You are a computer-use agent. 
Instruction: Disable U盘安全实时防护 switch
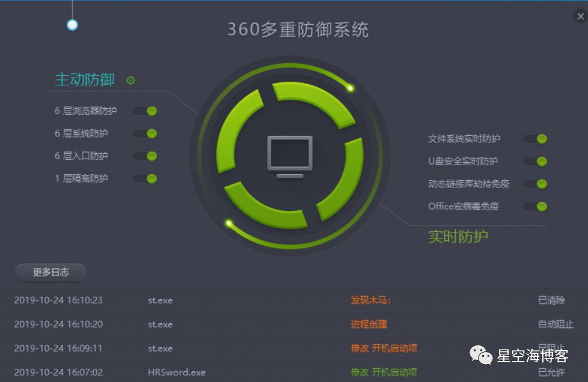pyautogui.click(x=536, y=162)
